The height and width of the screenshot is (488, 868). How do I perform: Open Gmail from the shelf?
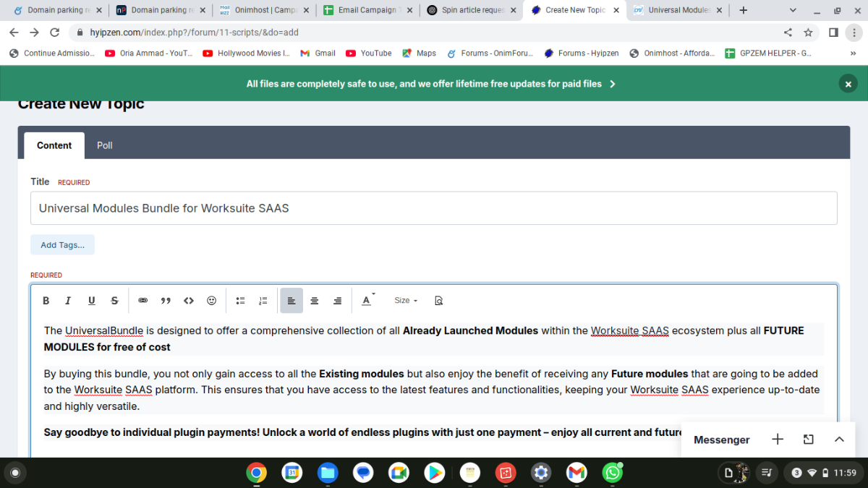[x=576, y=473]
